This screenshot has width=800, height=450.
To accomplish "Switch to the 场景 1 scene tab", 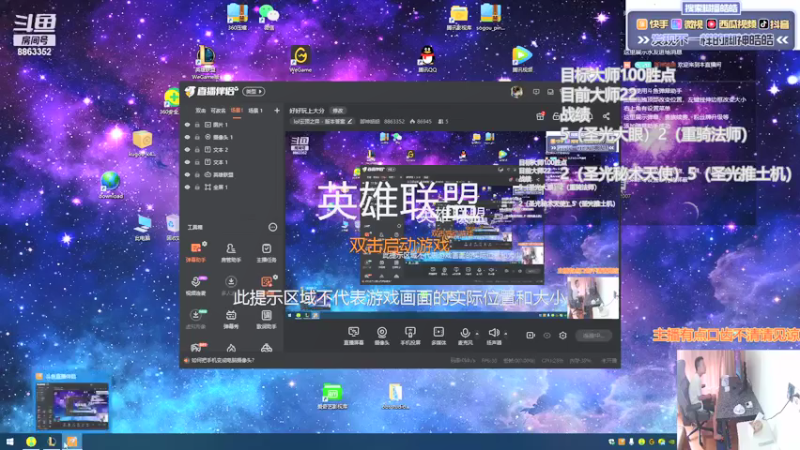I will click(255, 110).
